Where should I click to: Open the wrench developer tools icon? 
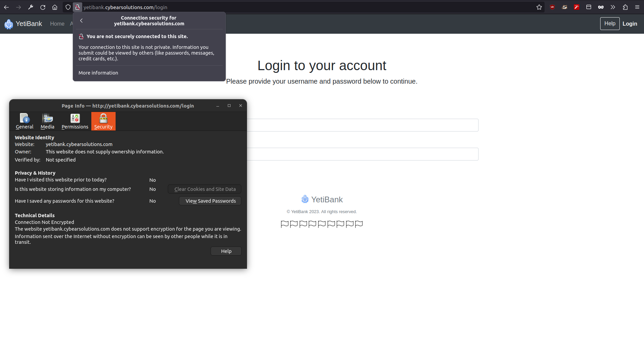pyautogui.click(x=31, y=7)
